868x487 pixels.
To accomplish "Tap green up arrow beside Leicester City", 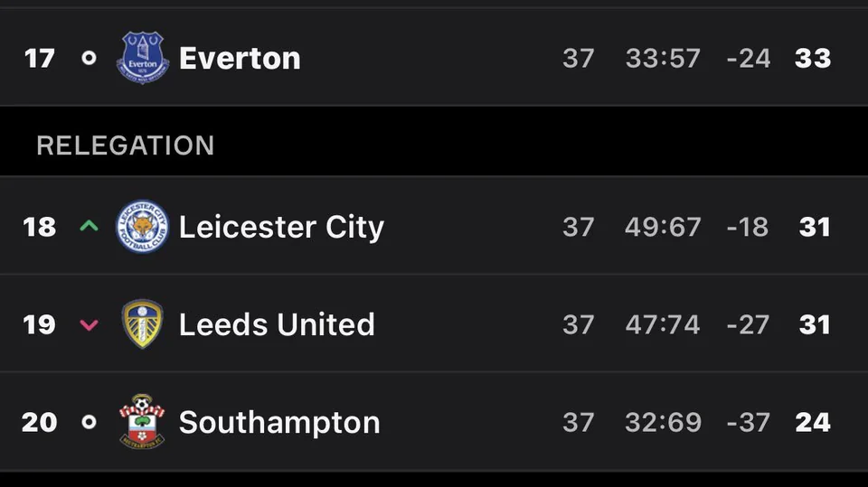I will click(89, 226).
